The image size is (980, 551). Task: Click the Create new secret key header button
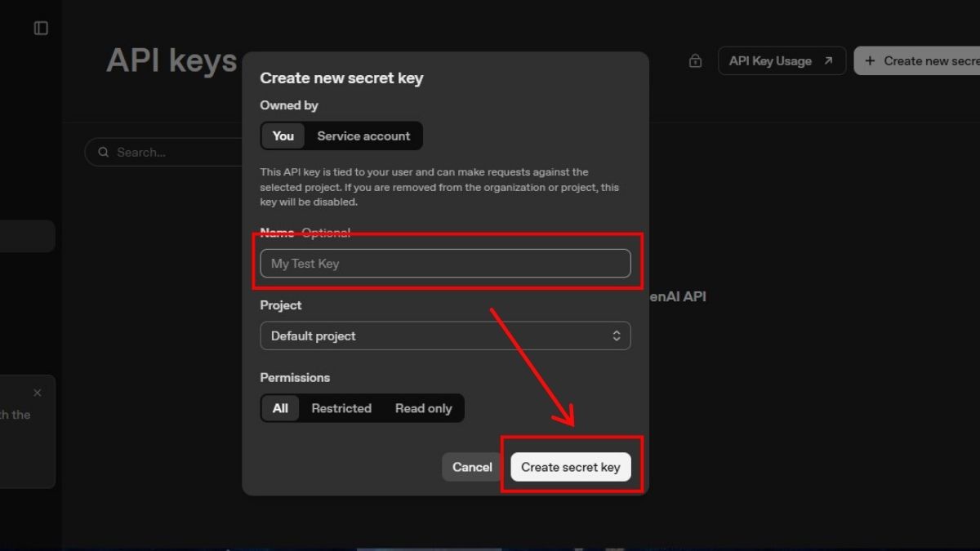tap(917, 61)
